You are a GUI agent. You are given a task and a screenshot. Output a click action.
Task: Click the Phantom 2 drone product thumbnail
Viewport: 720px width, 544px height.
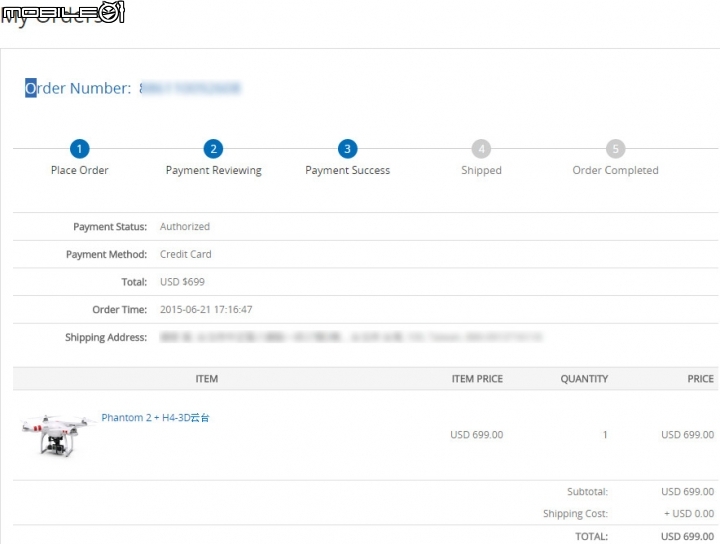pyautogui.click(x=57, y=434)
